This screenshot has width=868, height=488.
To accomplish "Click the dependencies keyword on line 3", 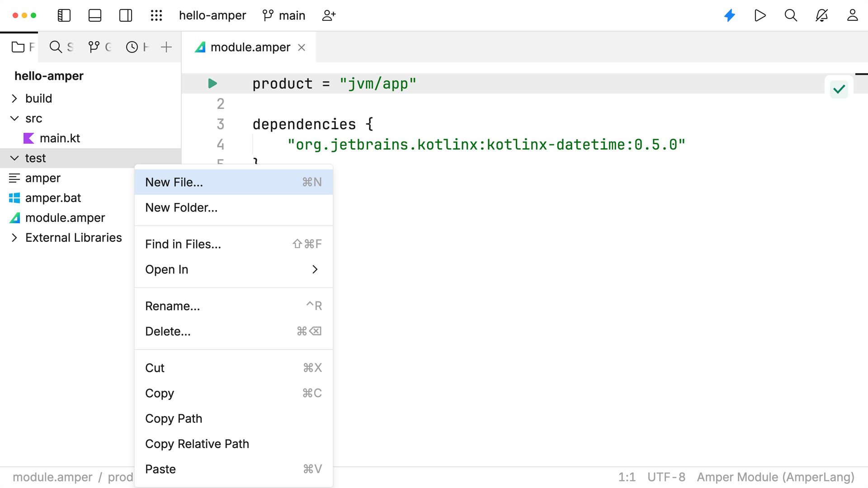I will tap(304, 124).
